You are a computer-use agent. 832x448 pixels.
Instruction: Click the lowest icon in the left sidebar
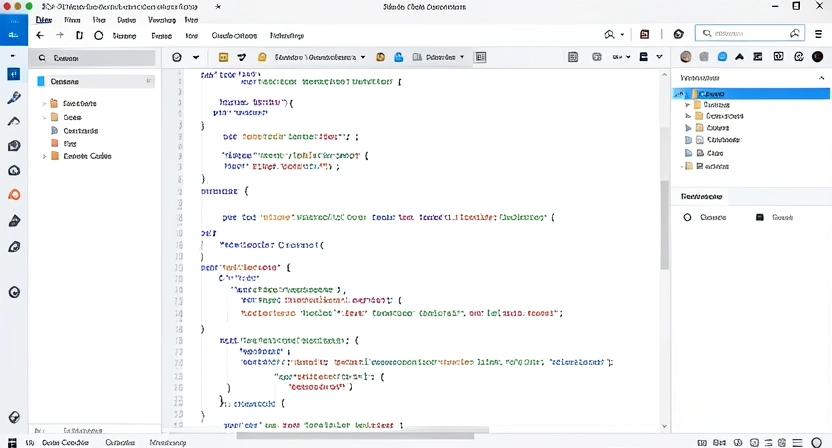(14, 417)
